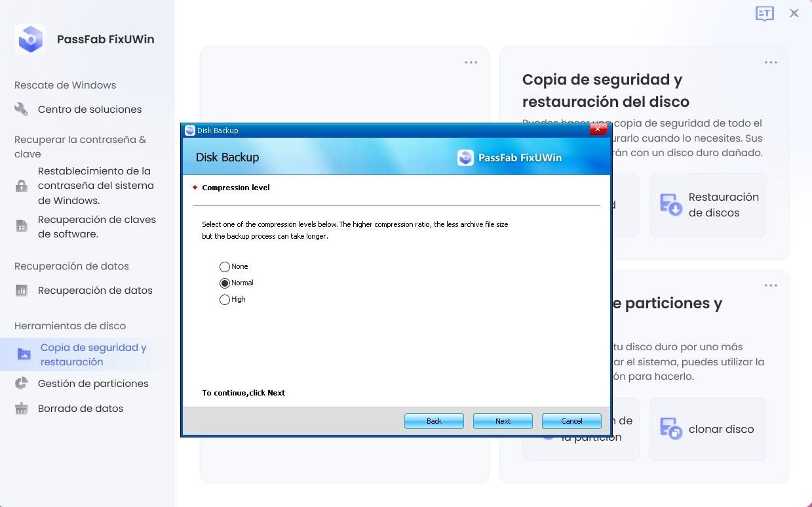812x507 pixels.
Task: Open the Recuperación de datos icon
Action: pos(20,290)
